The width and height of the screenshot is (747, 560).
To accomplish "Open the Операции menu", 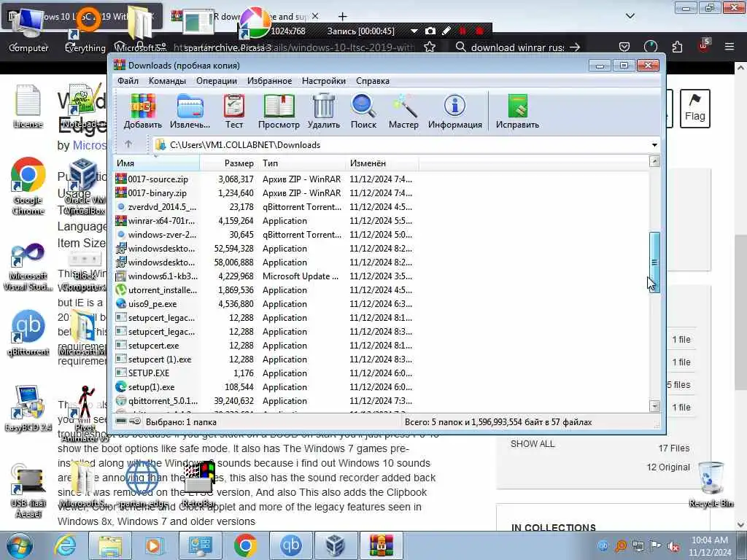I will point(217,81).
